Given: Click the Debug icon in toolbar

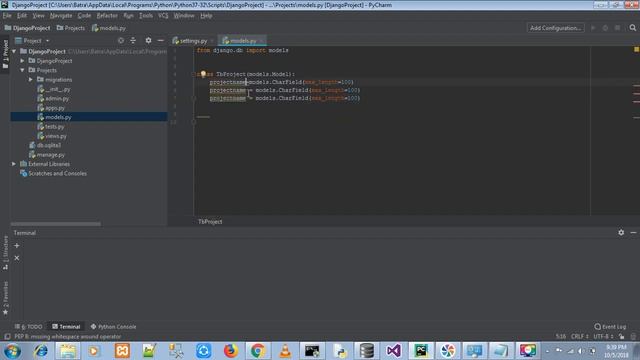Looking at the screenshot, I should point(605,28).
